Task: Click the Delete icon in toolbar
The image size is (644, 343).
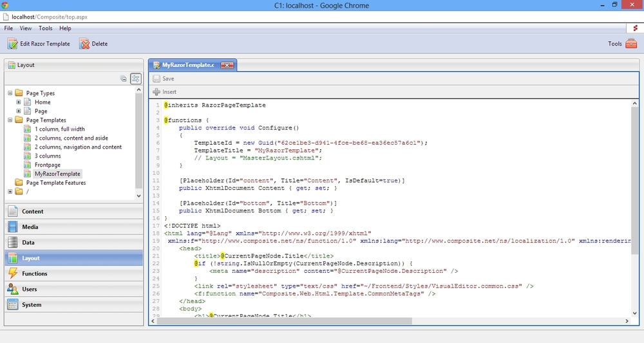Action: [x=84, y=44]
